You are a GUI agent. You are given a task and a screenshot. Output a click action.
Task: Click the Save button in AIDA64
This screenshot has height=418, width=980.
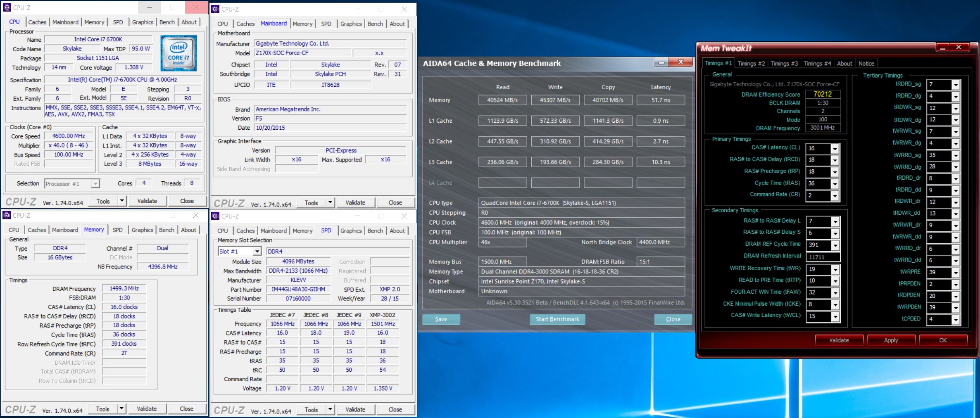coord(441,319)
